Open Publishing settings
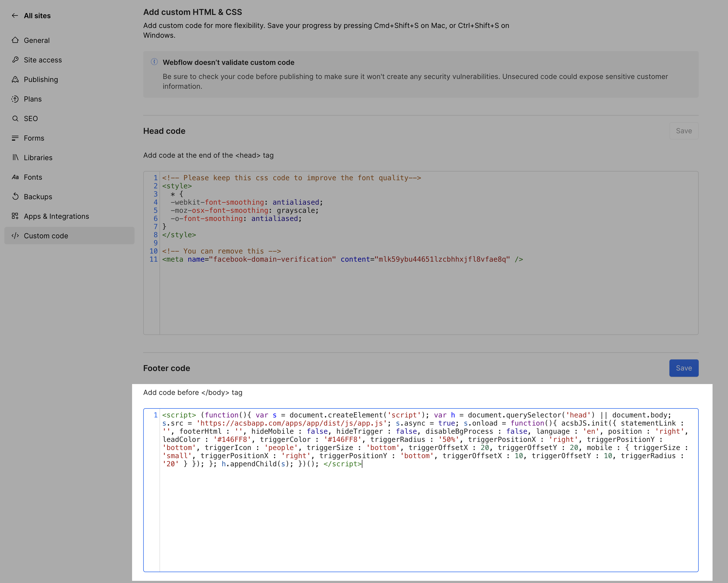The width and height of the screenshot is (728, 583). [69, 80]
